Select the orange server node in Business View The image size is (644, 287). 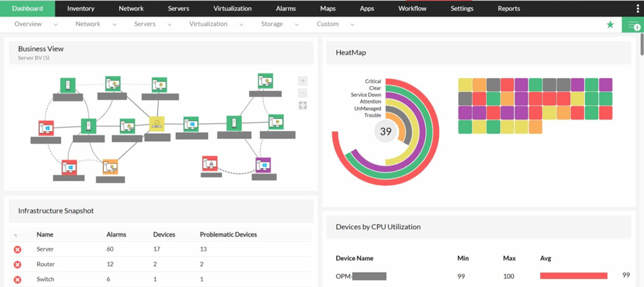(110, 167)
